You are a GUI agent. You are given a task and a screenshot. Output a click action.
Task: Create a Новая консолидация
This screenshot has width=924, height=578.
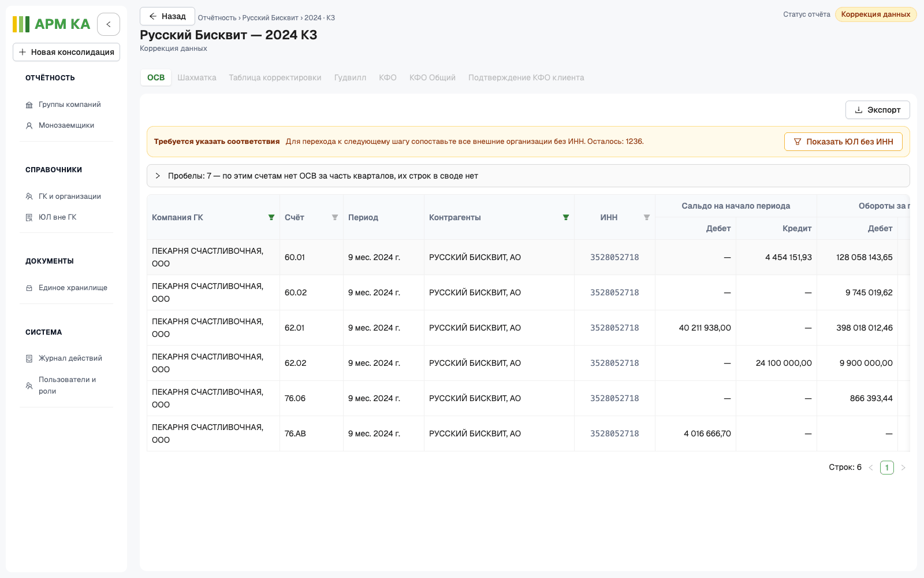(66, 52)
